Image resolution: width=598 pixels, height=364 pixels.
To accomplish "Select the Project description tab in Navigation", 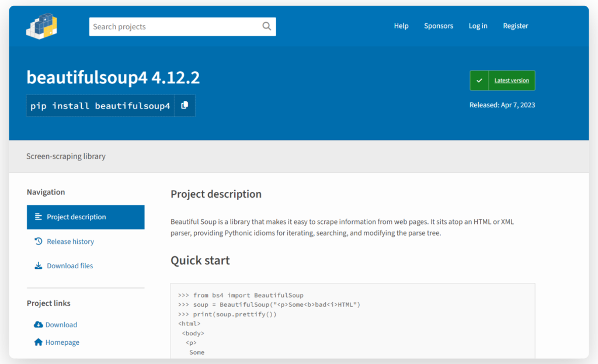I will pyautogui.click(x=85, y=217).
